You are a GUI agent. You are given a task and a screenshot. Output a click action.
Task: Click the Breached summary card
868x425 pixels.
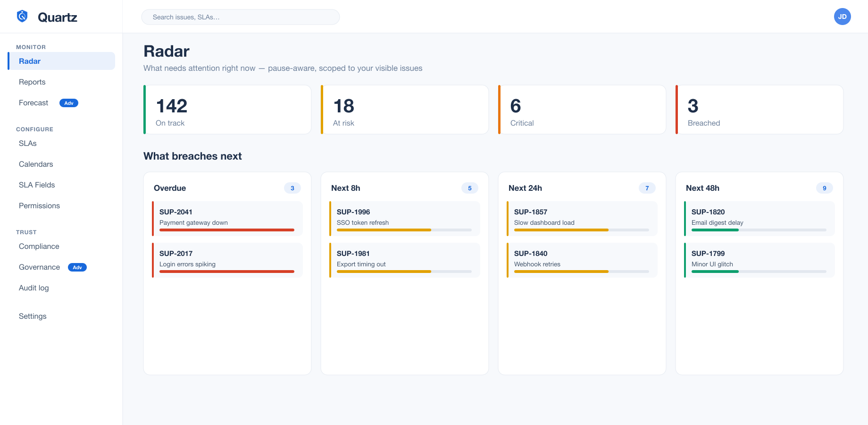[x=759, y=110]
